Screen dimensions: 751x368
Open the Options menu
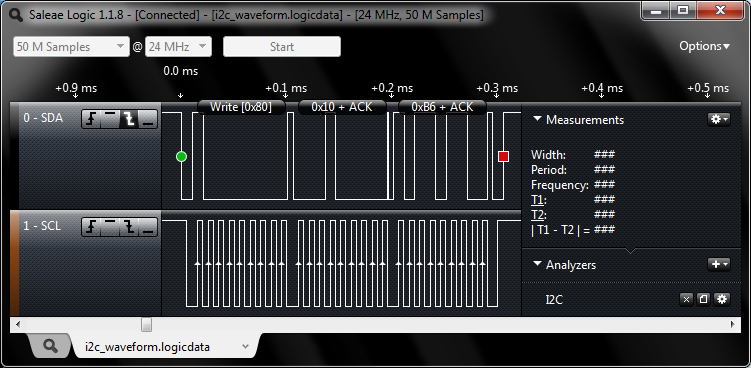pos(705,46)
